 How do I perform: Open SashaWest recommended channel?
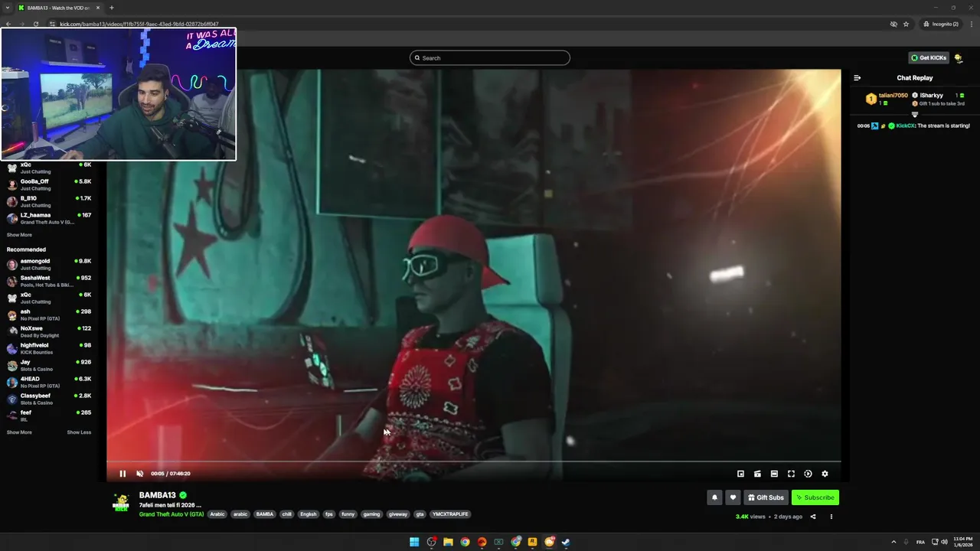pos(49,281)
